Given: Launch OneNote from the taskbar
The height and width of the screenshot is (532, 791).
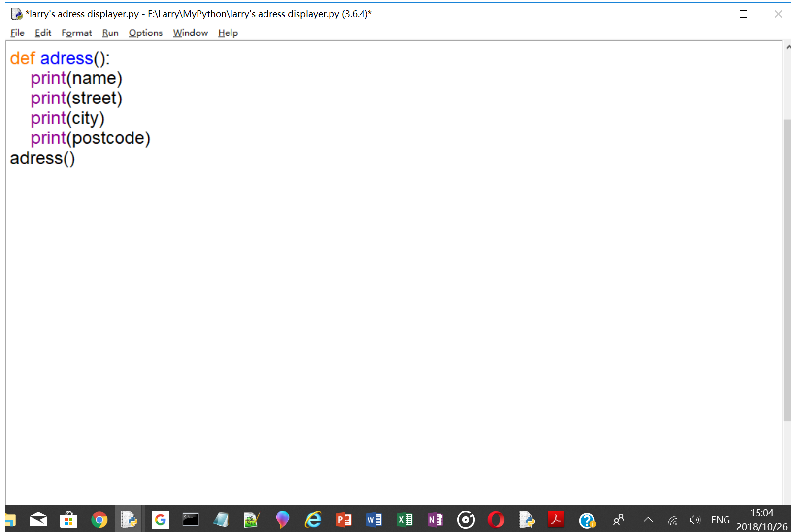Looking at the screenshot, I should 435,519.
